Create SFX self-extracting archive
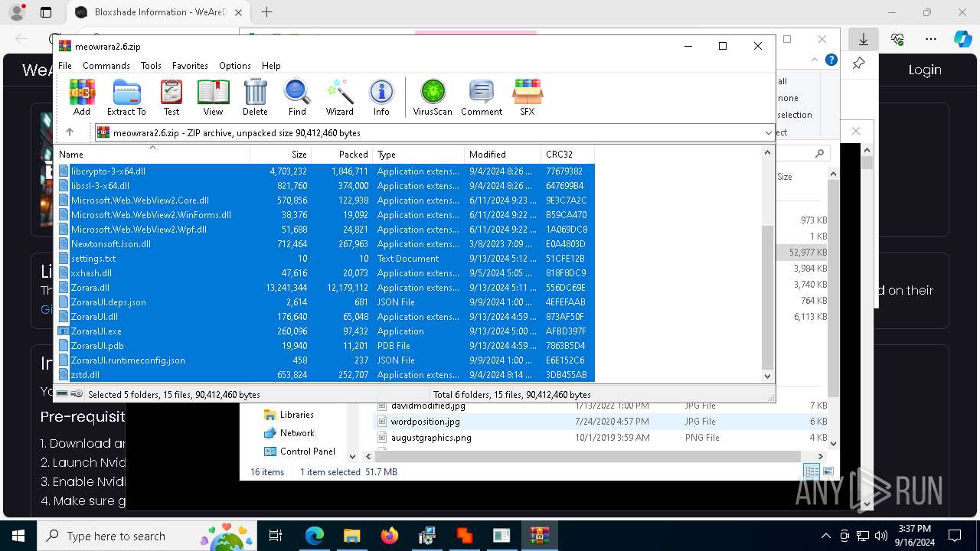The width and height of the screenshot is (980, 551). coord(528,97)
